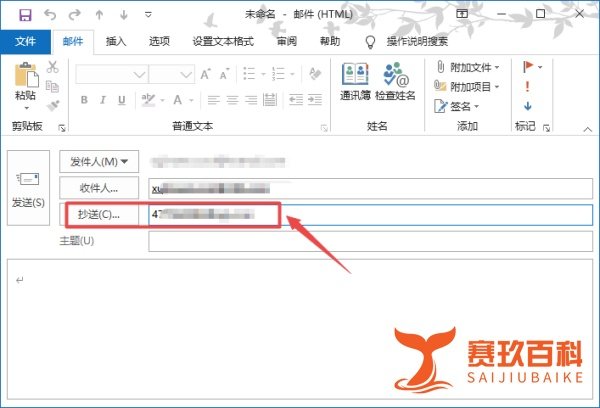Viewport: 600px width, 408px height.
Task: Switch to the 插入 ribbon tab
Action: (116, 41)
